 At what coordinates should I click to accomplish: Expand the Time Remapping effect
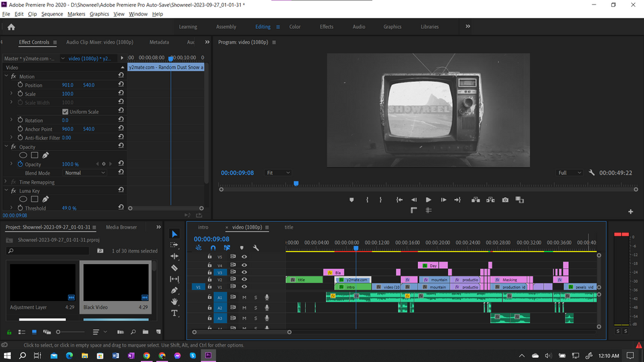(6, 182)
